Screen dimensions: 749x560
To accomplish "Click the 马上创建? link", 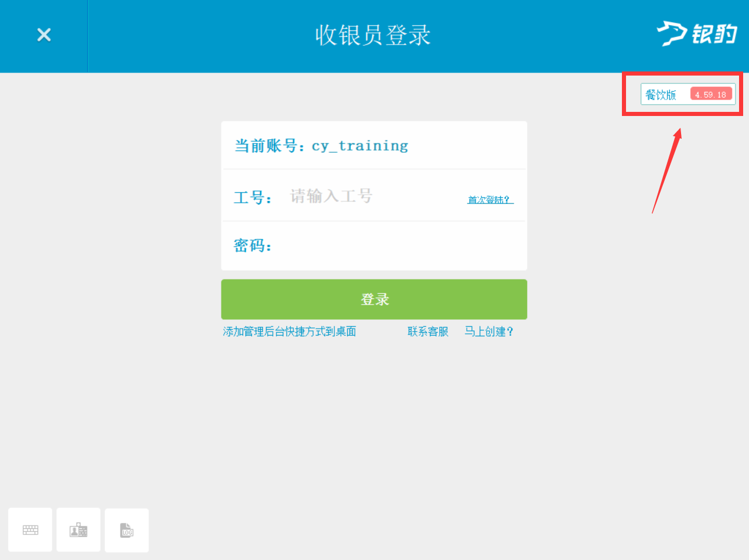I will coord(489,332).
